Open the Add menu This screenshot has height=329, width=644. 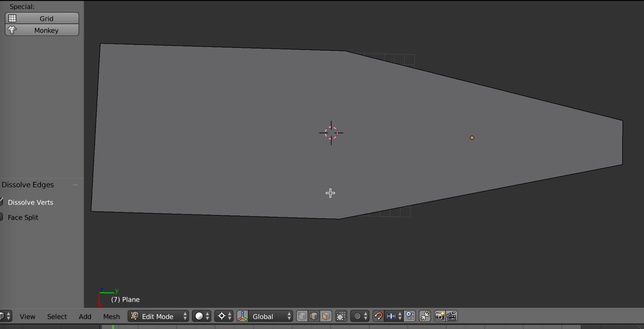click(85, 317)
